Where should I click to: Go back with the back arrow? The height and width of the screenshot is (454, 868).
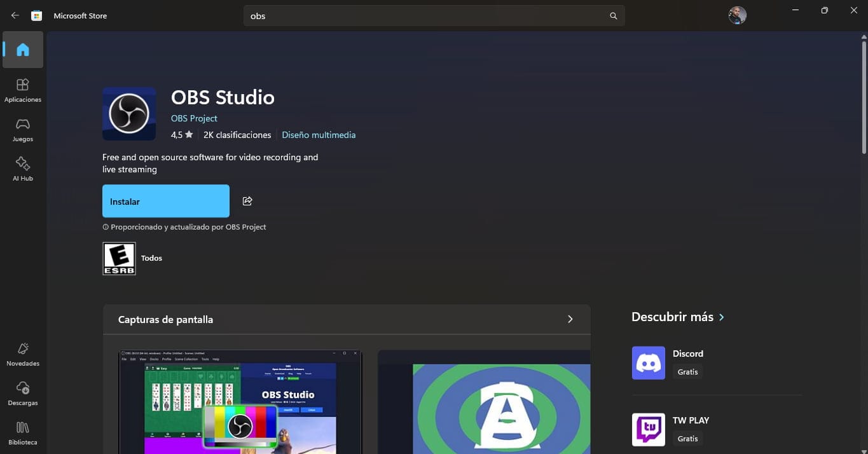tap(15, 16)
